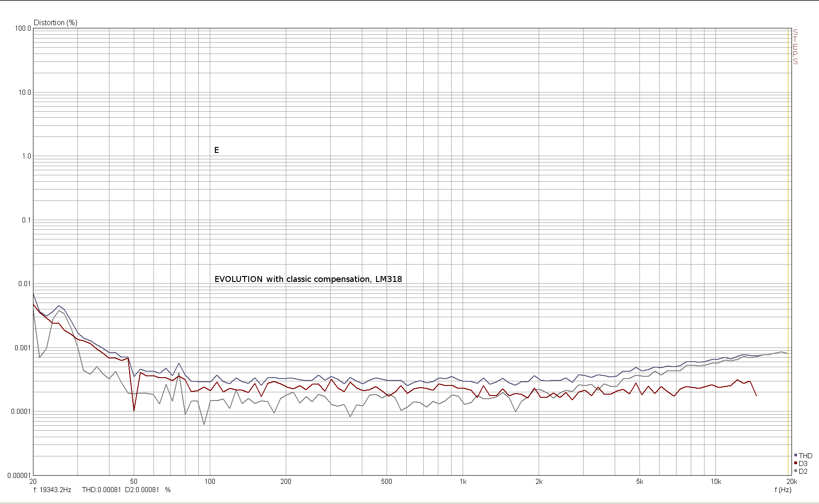819x504 pixels.
Task: Click the 2k x-axis tick label
Action: click(539, 482)
